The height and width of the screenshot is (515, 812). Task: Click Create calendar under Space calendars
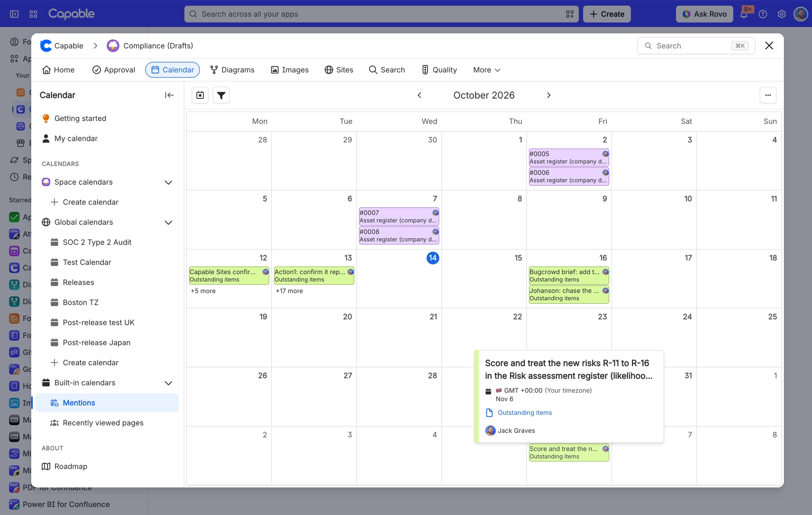tap(107, 202)
